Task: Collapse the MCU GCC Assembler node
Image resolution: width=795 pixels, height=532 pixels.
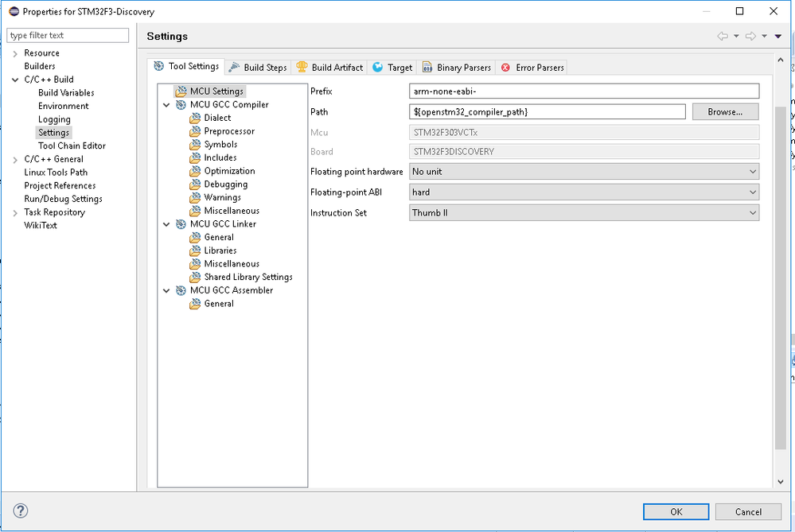Action: coord(166,290)
